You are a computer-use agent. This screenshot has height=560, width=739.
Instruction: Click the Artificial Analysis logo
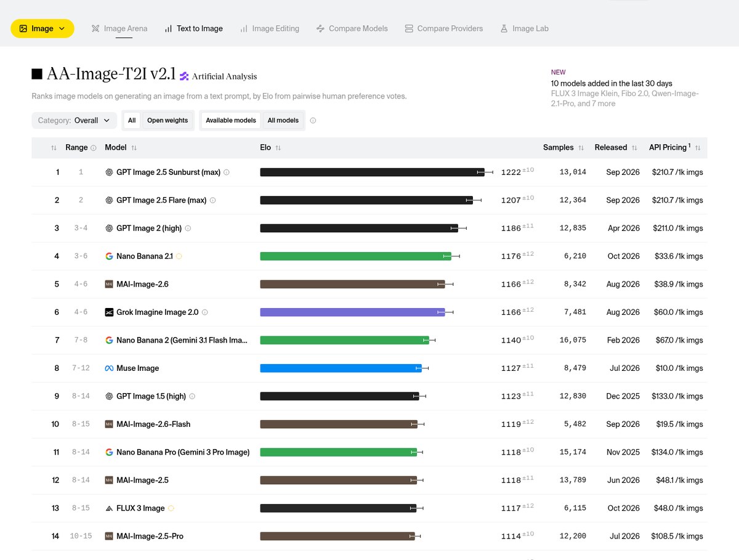point(219,76)
